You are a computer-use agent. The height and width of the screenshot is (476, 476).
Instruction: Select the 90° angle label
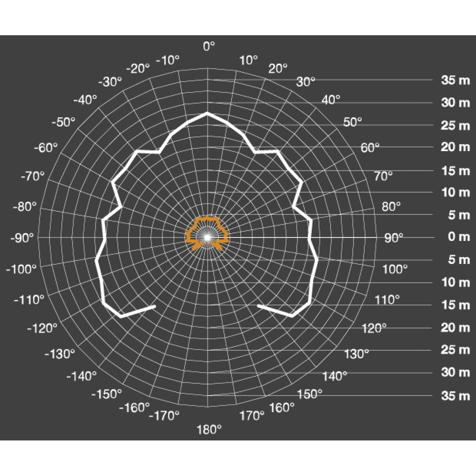pyautogui.click(x=393, y=238)
